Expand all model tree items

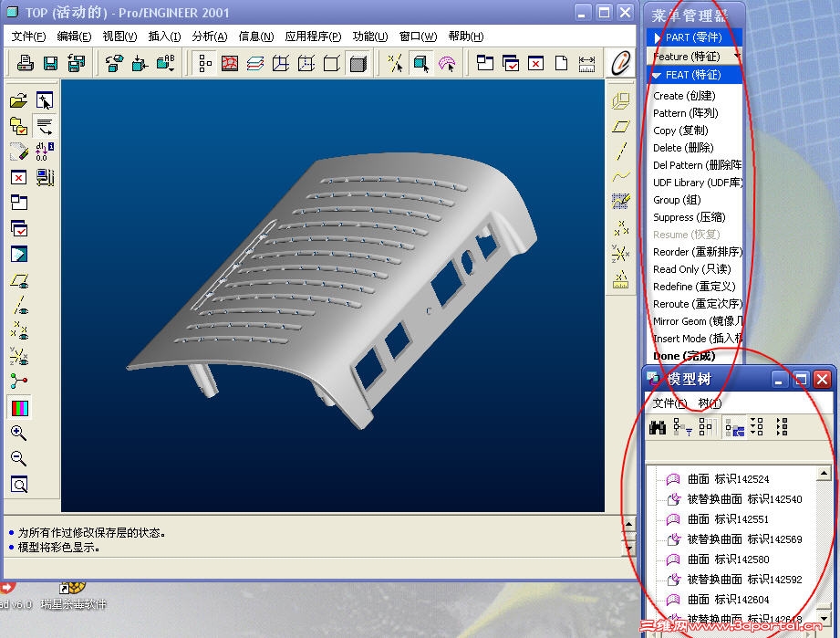point(757,427)
